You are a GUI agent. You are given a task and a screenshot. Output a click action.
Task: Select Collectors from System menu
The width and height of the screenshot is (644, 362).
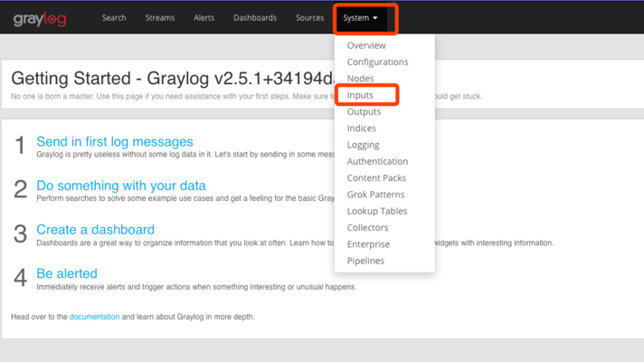tap(367, 227)
